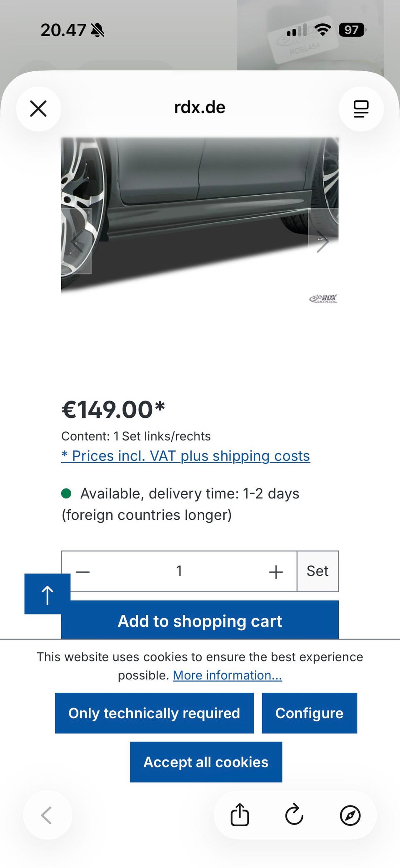Go back using the bottom chevron
400x868 pixels.
coord(47,815)
